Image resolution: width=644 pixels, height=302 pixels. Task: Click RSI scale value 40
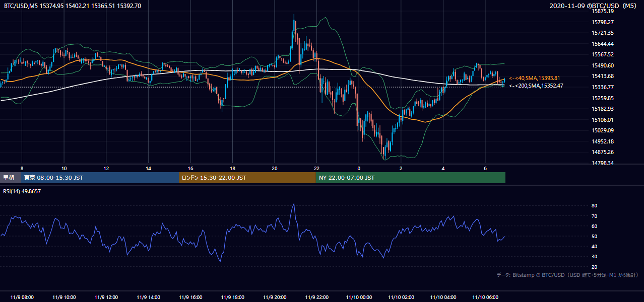click(594, 247)
